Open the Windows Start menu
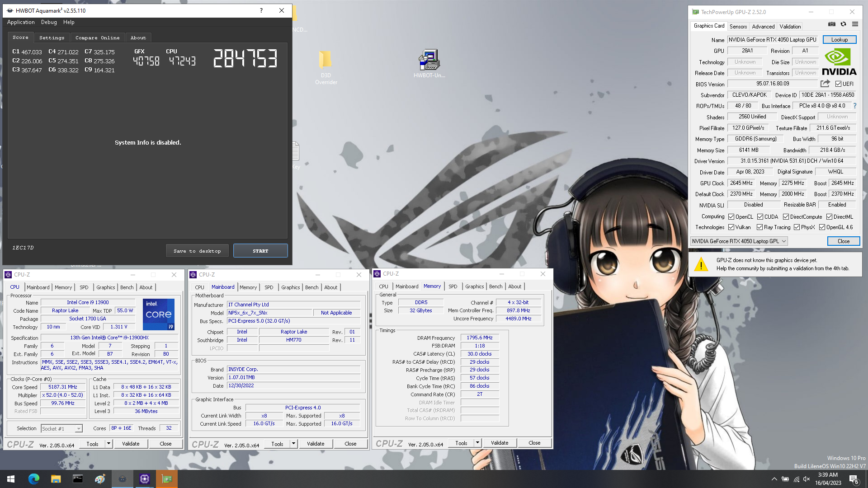Image resolution: width=868 pixels, height=488 pixels. [x=11, y=479]
